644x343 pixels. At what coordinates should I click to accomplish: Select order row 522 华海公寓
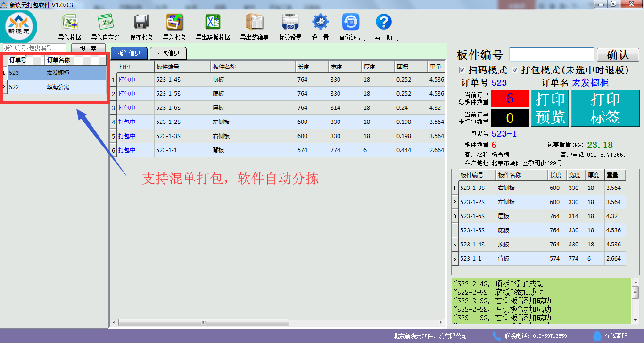coord(57,87)
